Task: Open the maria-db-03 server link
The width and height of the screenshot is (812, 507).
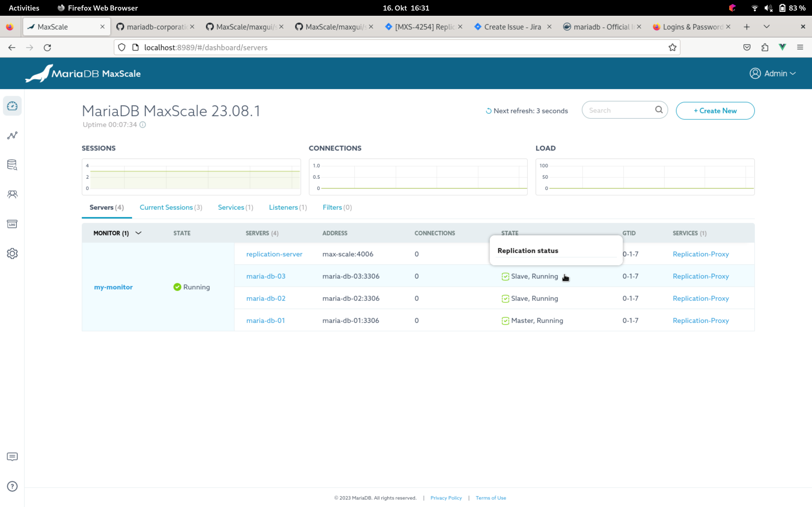Action: click(x=266, y=276)
